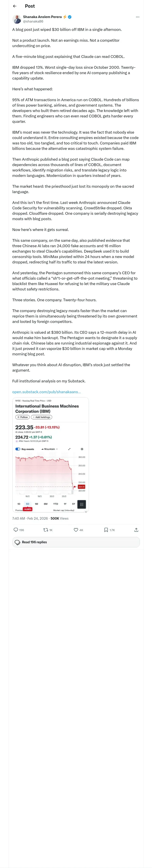Click the Follow star button for IBM
This screenshot has height=868, width=152.
pyautogui.click(x=23, y=417)
